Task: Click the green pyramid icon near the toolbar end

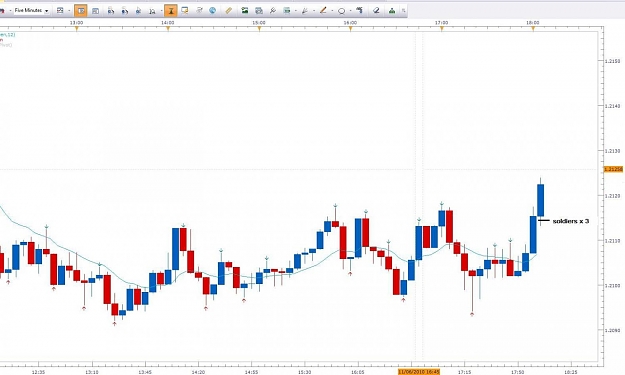Action: (x=392, y=11)
